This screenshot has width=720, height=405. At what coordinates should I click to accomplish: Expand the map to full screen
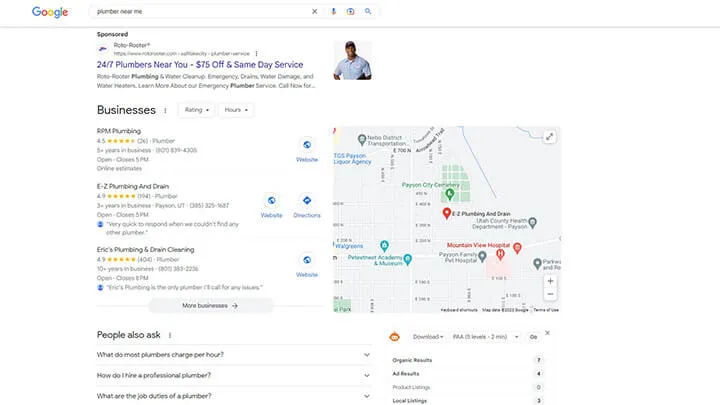tap(549, 137)
